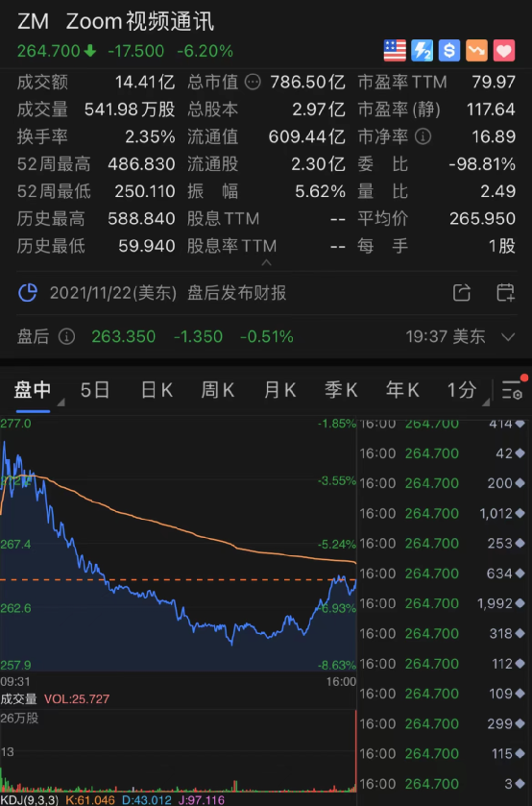Tap the trade row with volume 1,012

tap(444, 513)
